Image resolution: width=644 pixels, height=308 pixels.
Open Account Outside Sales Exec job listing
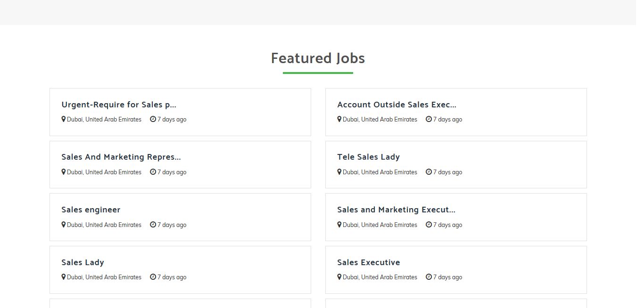[x=396, y=105]
